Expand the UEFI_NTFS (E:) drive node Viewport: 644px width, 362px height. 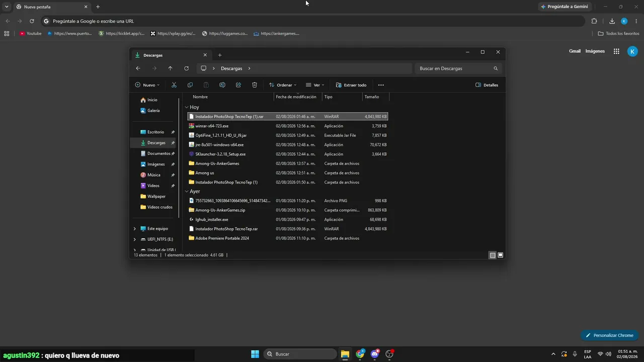pos(134,239)
